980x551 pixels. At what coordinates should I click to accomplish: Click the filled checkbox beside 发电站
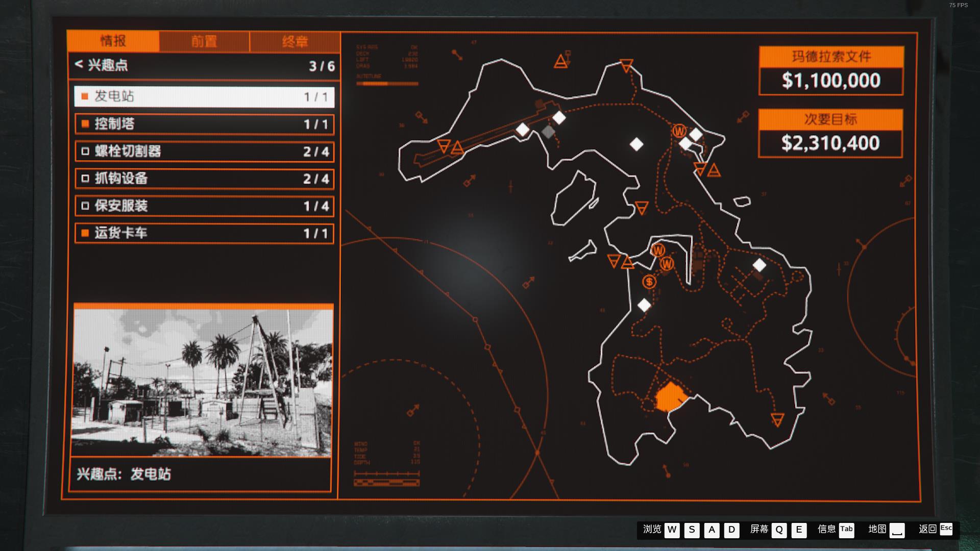(x=85, y=96)
